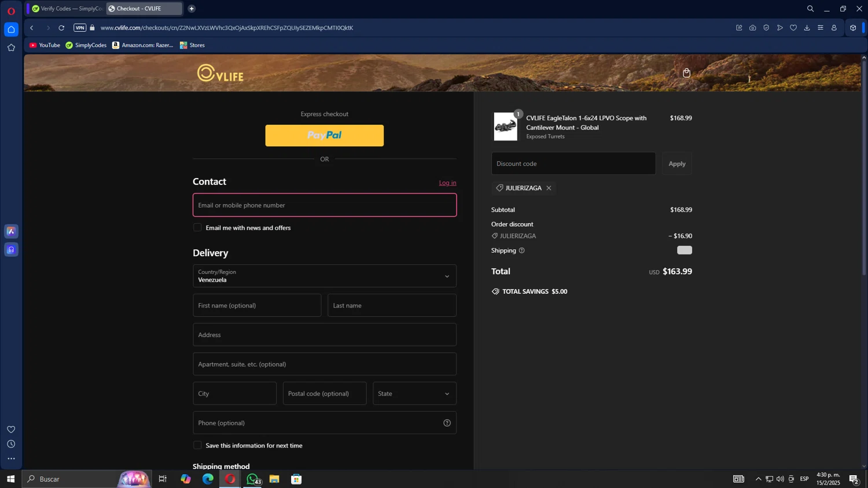Click the EagleTalon scope product thumbnail
Screen dimensions: 868x488
click(x=506, y=127)
